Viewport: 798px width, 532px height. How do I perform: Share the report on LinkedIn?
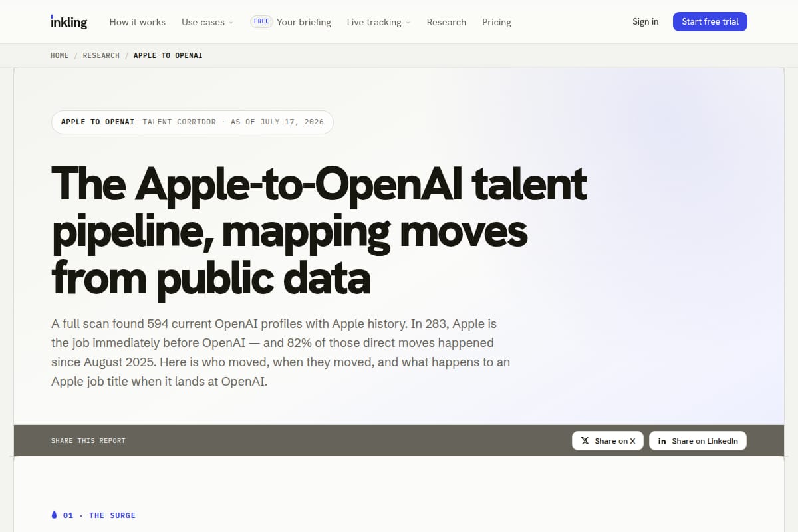click(x=698, y=441)
